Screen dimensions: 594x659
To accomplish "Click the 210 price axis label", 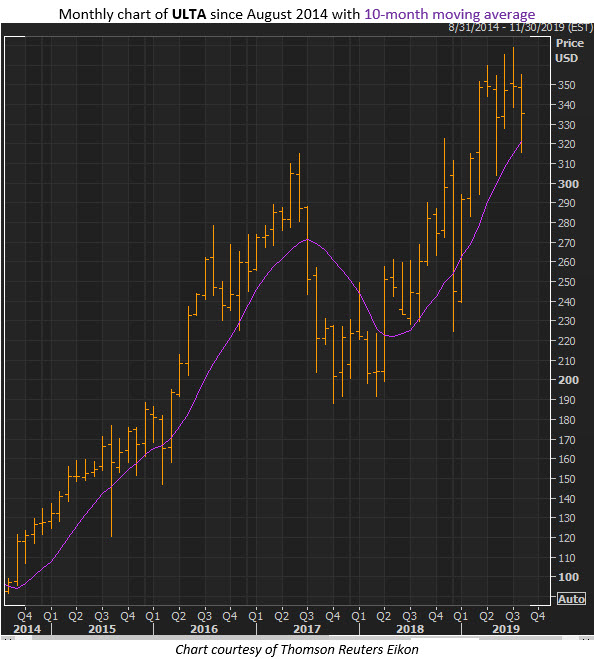I will click(x=566, y=361).
